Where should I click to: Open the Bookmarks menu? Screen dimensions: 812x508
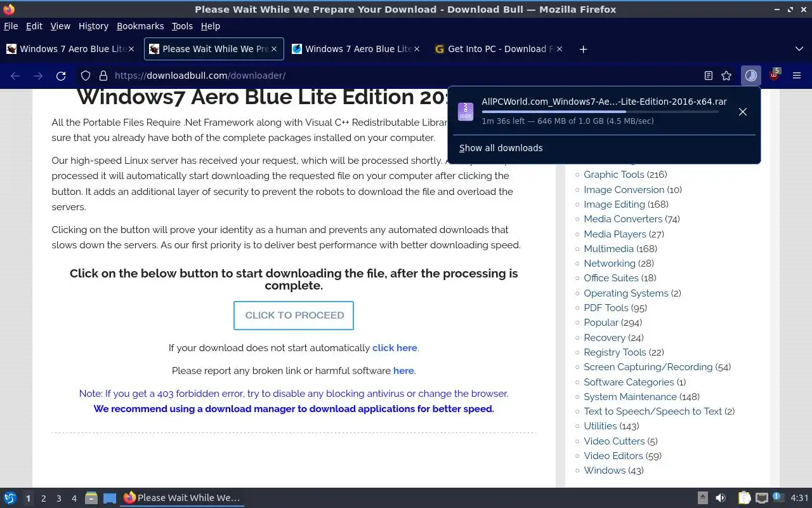coord(140,26)
